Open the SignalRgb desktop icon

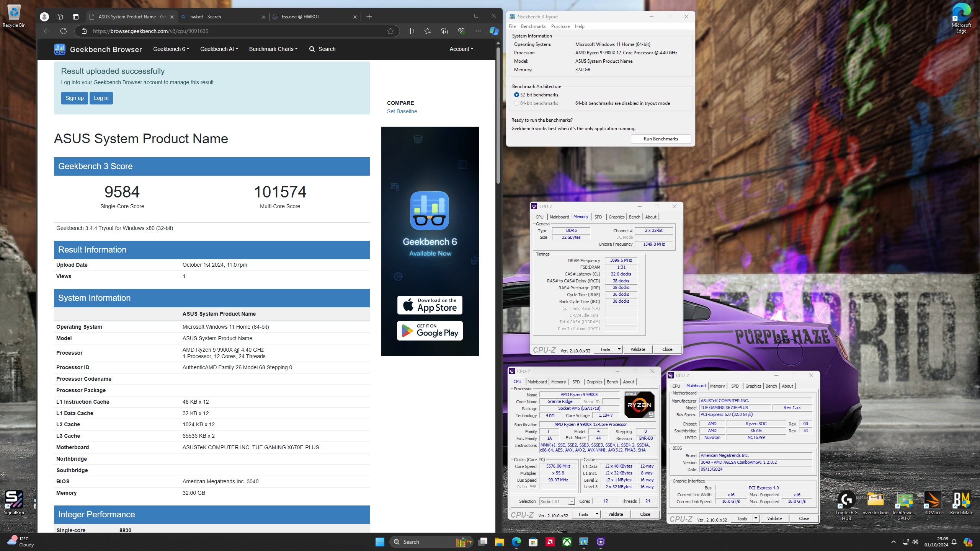pos(14,503)
